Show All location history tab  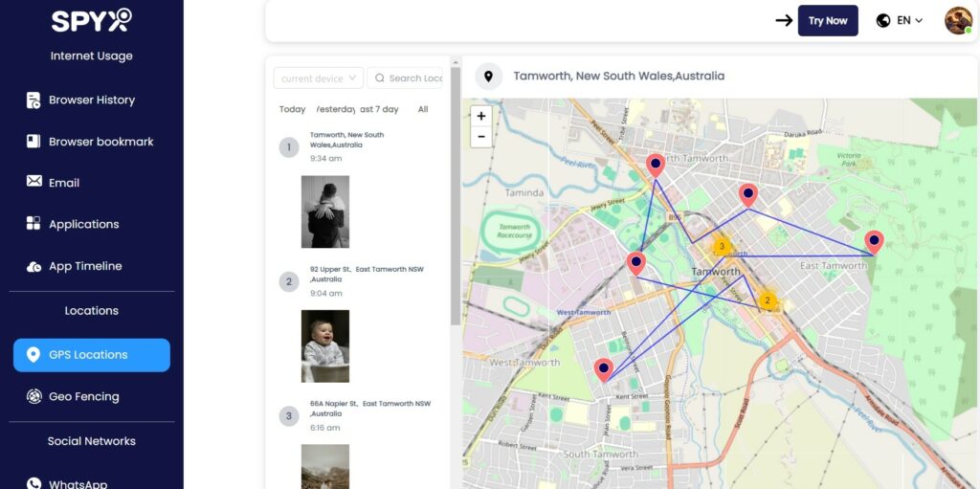(423, 109)
